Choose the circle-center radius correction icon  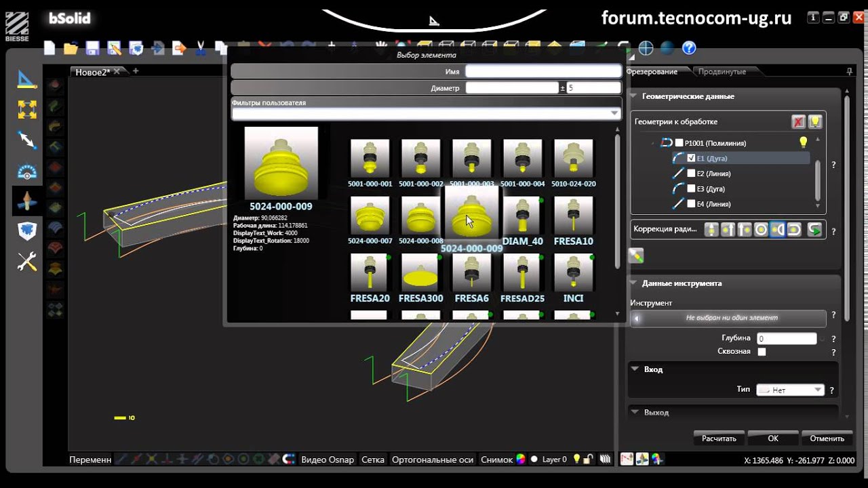pos(762,230)
